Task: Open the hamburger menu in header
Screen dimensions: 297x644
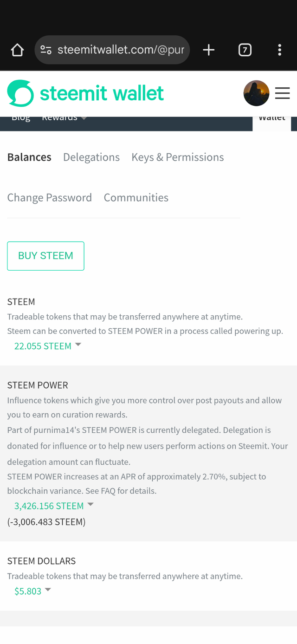Action: point(282,93)
